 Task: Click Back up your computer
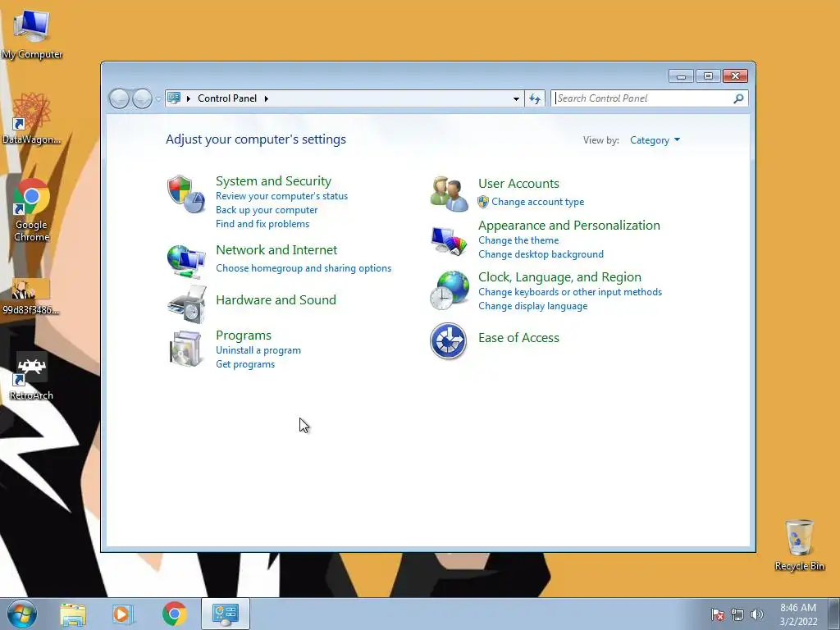tap(267, 210)
